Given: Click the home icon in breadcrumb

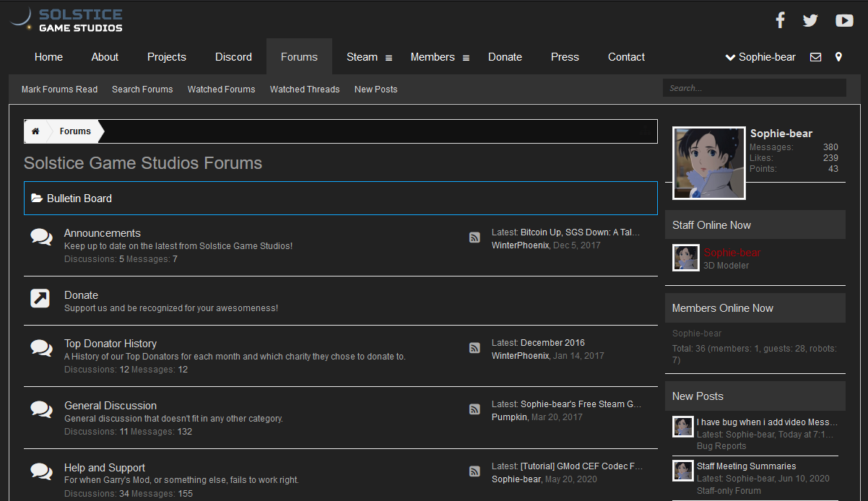Looking at the screenshot, I should [x=35, y=131].
